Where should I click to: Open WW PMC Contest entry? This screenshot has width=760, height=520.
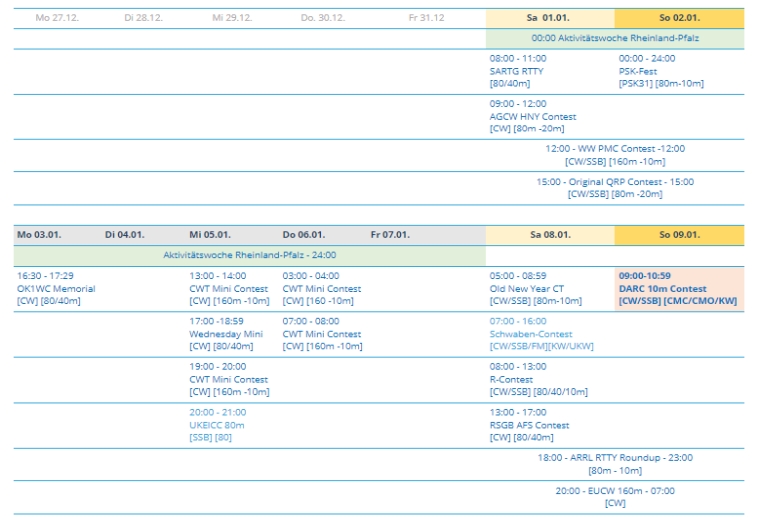tap(615, 155)
